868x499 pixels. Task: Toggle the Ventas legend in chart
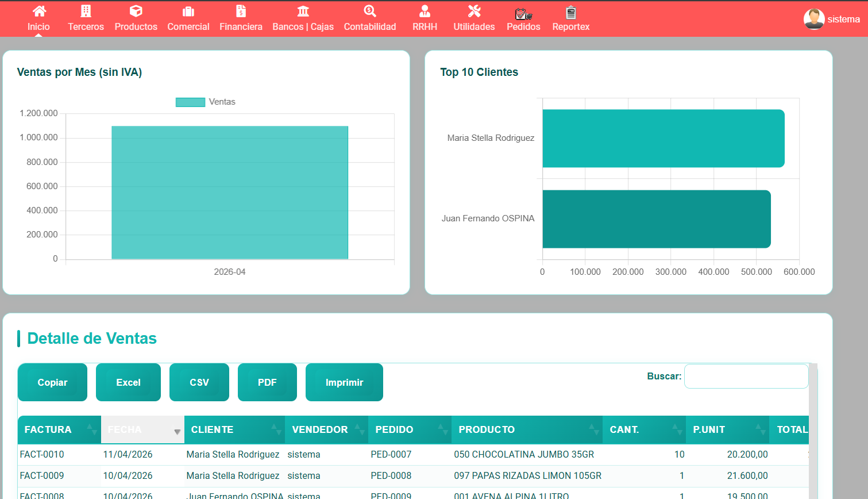click(206, 102)
